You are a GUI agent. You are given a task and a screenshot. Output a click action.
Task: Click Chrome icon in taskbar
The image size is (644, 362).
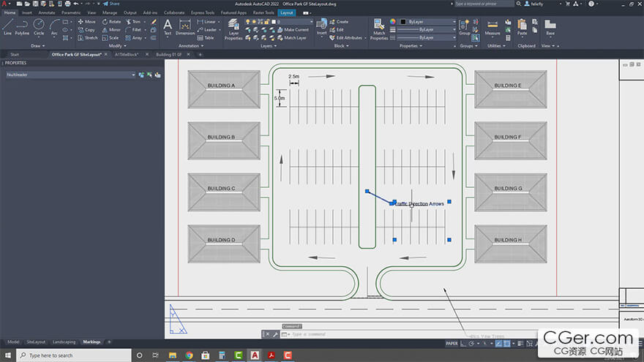pos(189,355)
